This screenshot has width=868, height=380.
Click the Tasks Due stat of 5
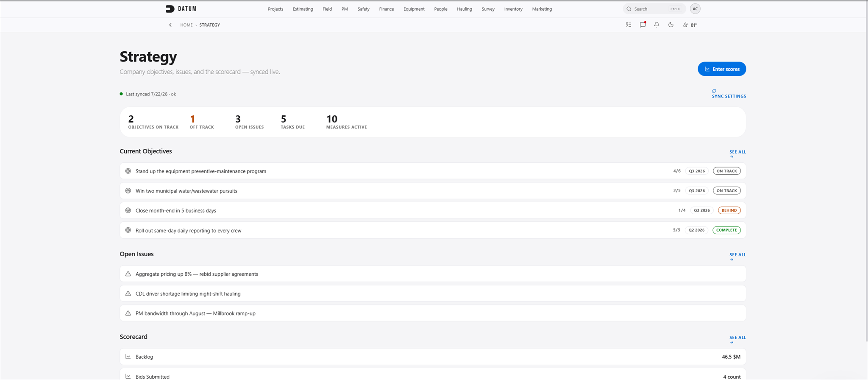(284, 119)
